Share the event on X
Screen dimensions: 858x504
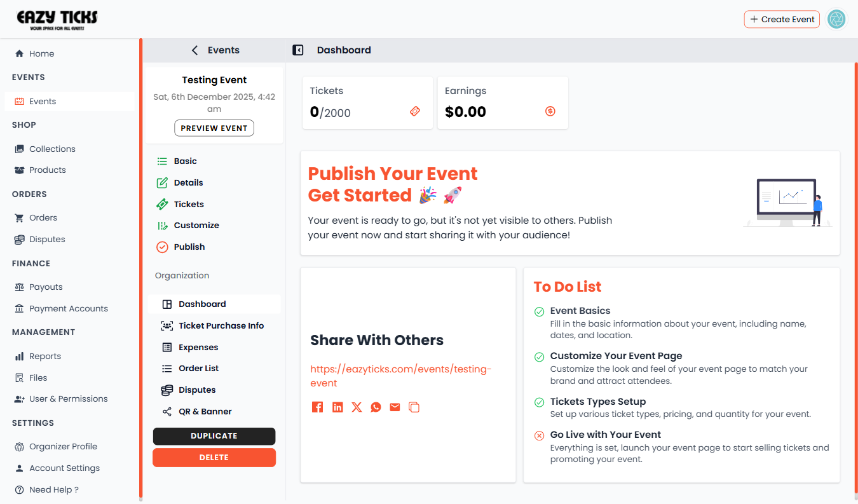pos(357,407)
